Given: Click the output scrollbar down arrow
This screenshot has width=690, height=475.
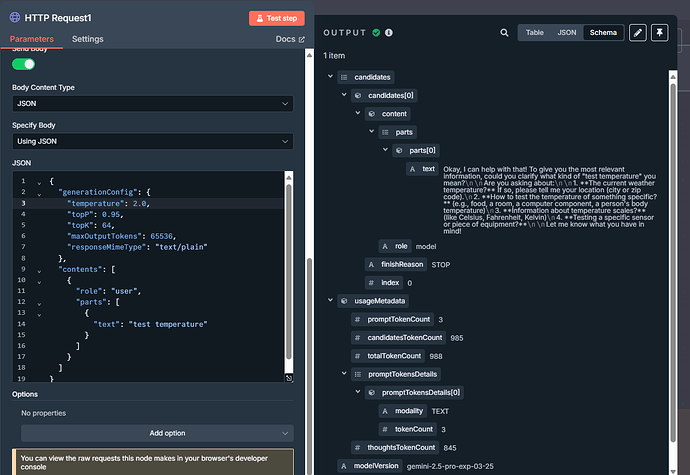Looking at the screenshot, I should pos(673,471).
